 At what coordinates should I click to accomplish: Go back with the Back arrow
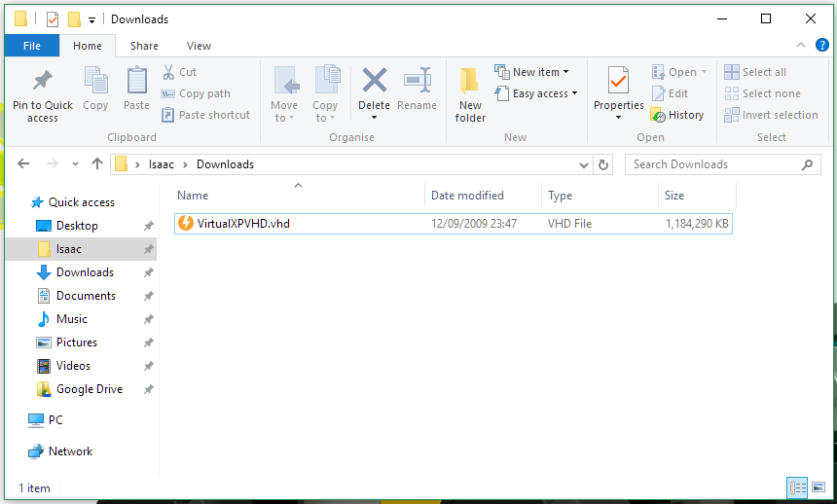point(23,163)
